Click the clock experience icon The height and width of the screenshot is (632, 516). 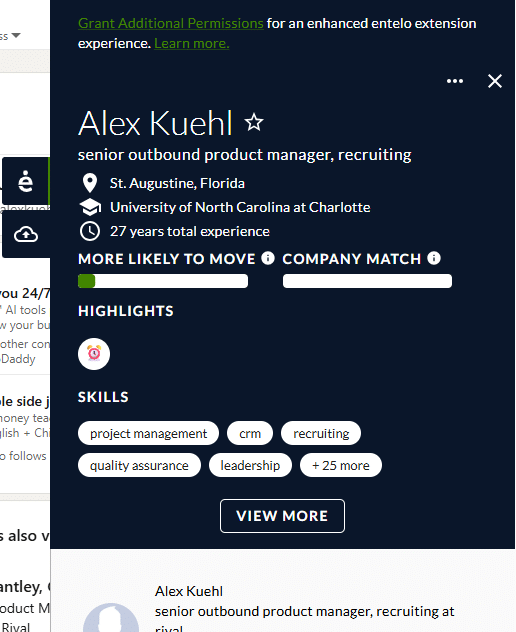click(x=89, y=231)
